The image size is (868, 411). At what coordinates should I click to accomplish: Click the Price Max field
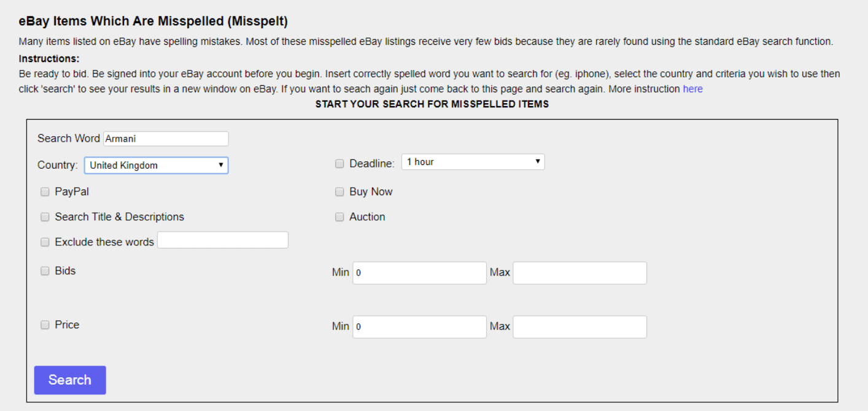click(579, 327)
